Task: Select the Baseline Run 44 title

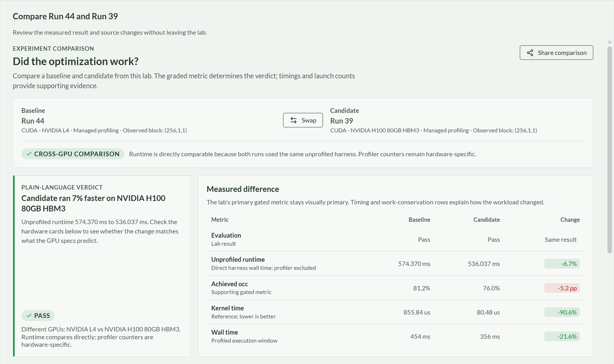Action: pos(33,121)
